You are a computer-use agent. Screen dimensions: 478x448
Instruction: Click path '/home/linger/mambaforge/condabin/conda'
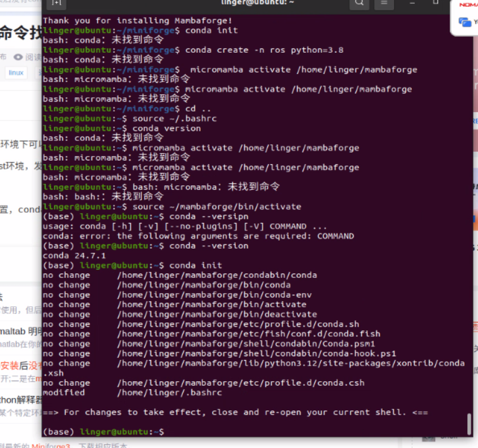[x=217, y=275]
